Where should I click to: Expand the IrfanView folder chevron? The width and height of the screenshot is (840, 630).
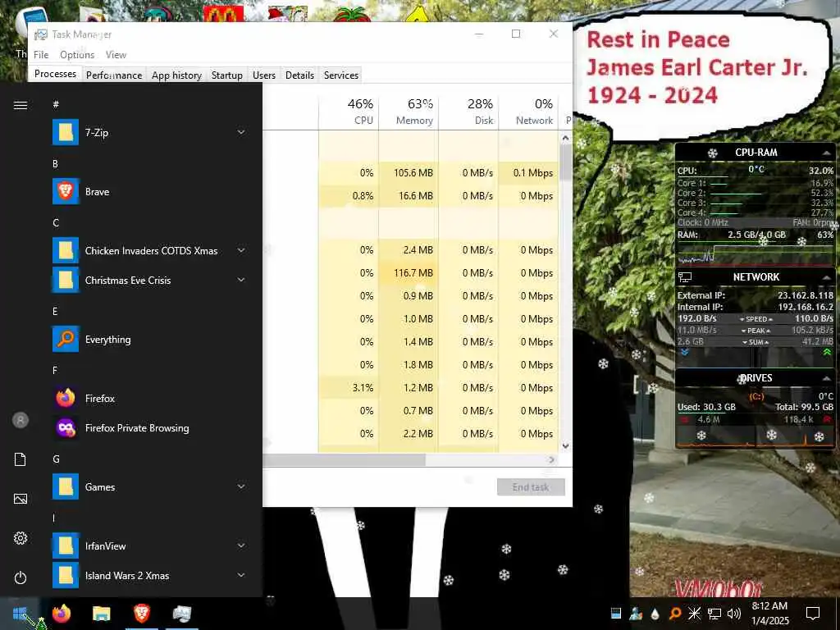coord(241,546)
